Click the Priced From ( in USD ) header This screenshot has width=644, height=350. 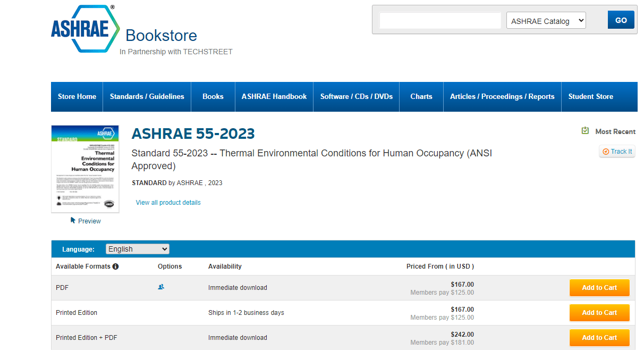click(x=440, y=266)
